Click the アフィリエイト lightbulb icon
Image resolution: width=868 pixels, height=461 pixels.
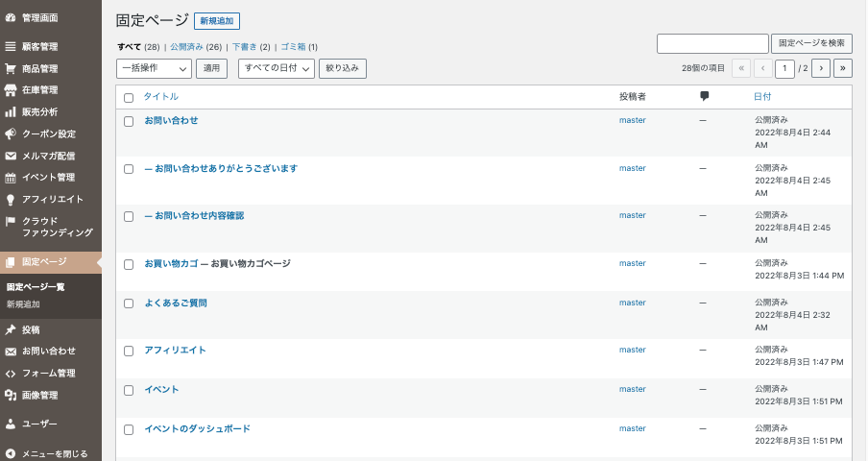[x=11, y=199]
